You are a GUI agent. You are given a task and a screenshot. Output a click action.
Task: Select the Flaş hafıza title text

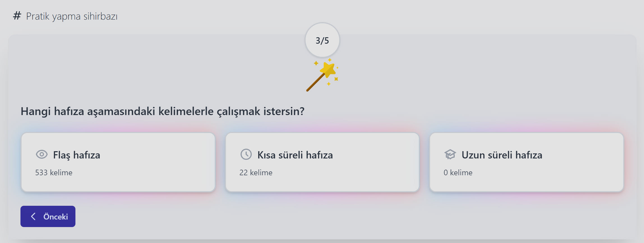pos(77,155)
